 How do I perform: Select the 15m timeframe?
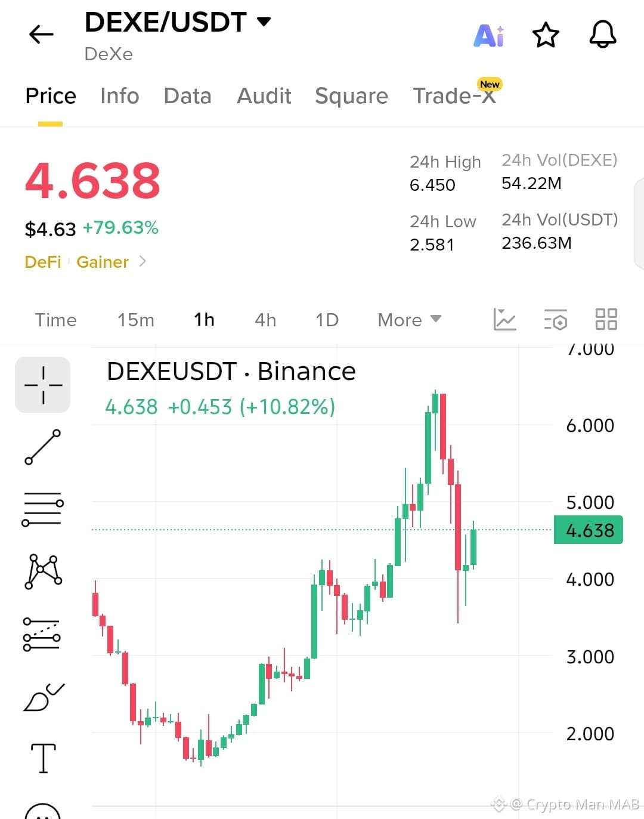tap(136, 320)
